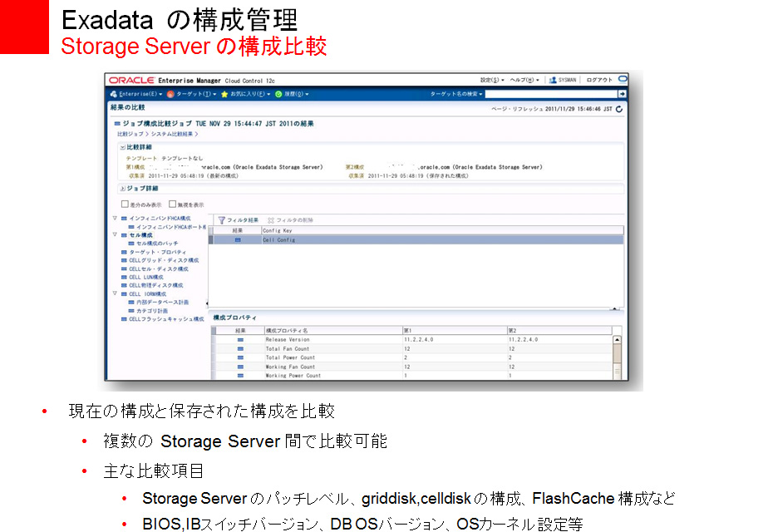Click result icon of Release Version row
768x532 pixels.
point(240,339)
